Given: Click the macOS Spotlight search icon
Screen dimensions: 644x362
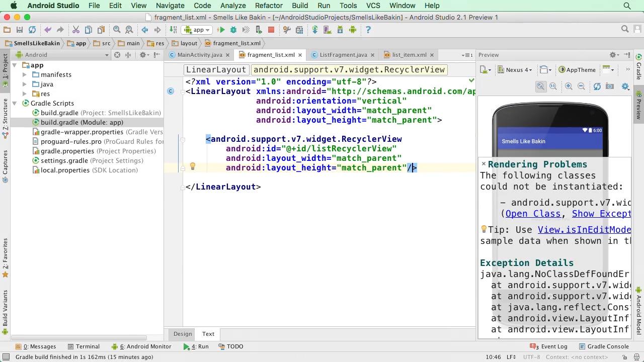Looking at the screenshot, I should click(627, 6).
